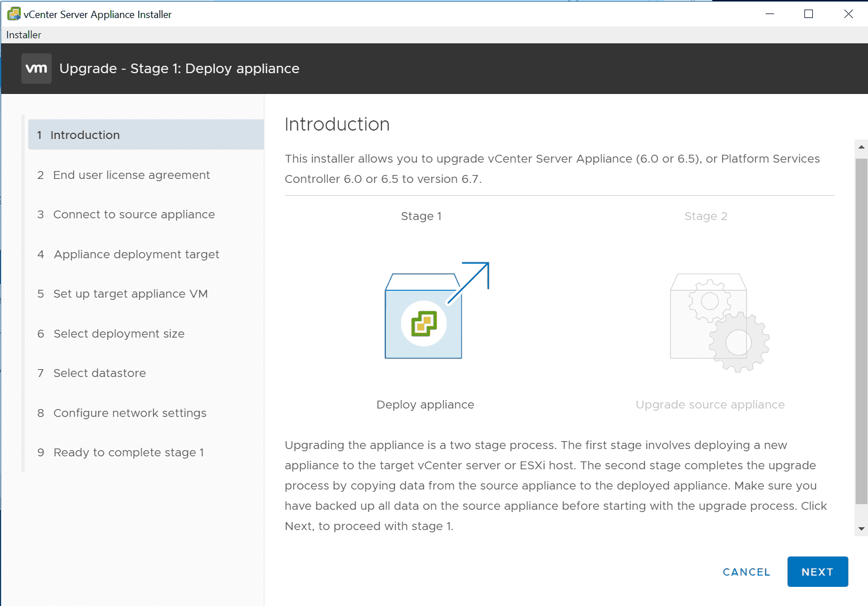
Task: Click the vm VMware logo icon
Action: [37, 69]
